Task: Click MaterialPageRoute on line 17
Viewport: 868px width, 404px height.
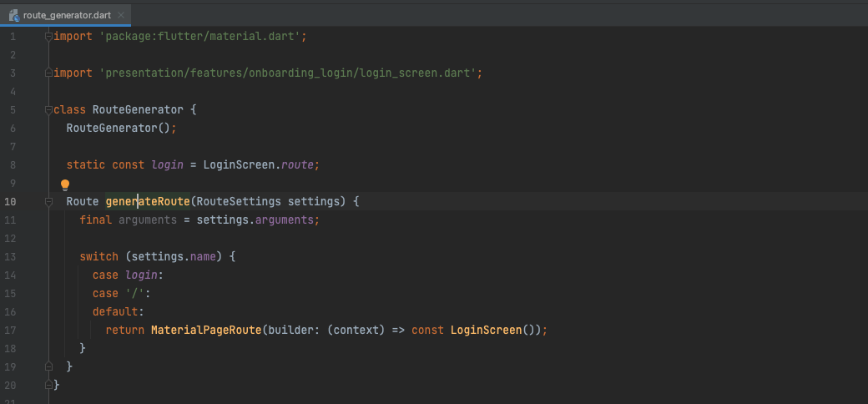Action: coord(206,330)
